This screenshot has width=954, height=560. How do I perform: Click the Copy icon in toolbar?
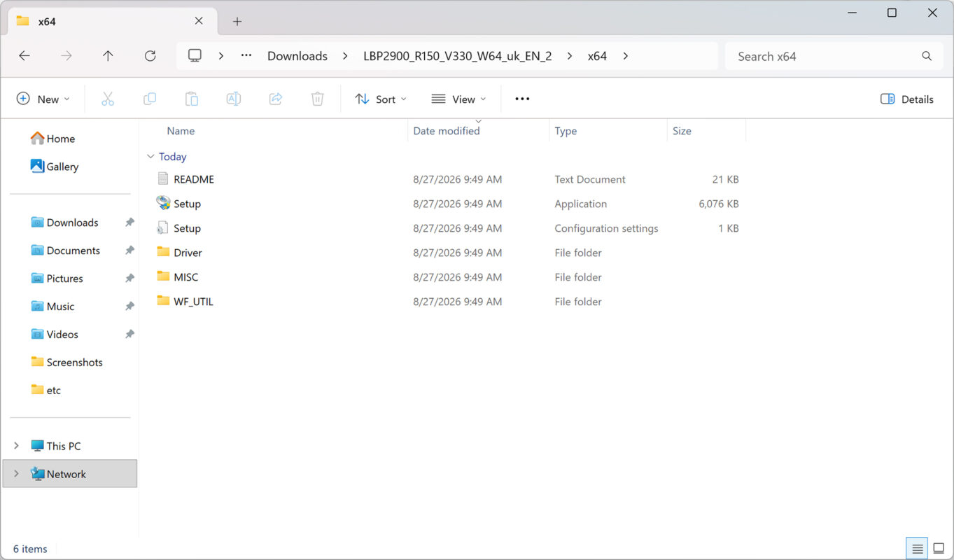point(150,99)
